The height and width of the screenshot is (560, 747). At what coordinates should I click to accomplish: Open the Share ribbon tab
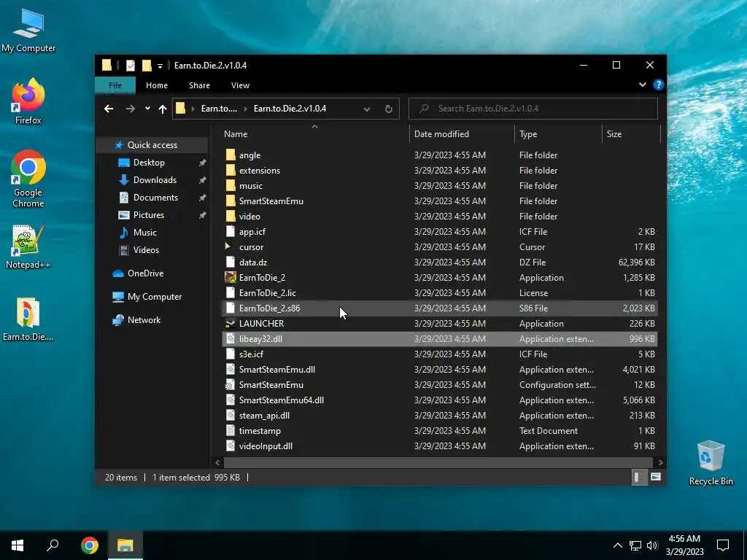click(x=199, y=85)
